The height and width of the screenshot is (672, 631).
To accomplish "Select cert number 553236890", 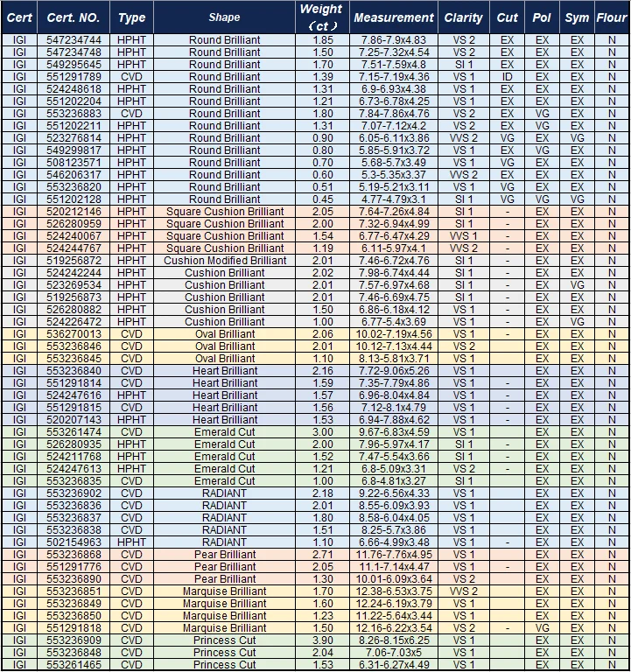I will [74, 579].
